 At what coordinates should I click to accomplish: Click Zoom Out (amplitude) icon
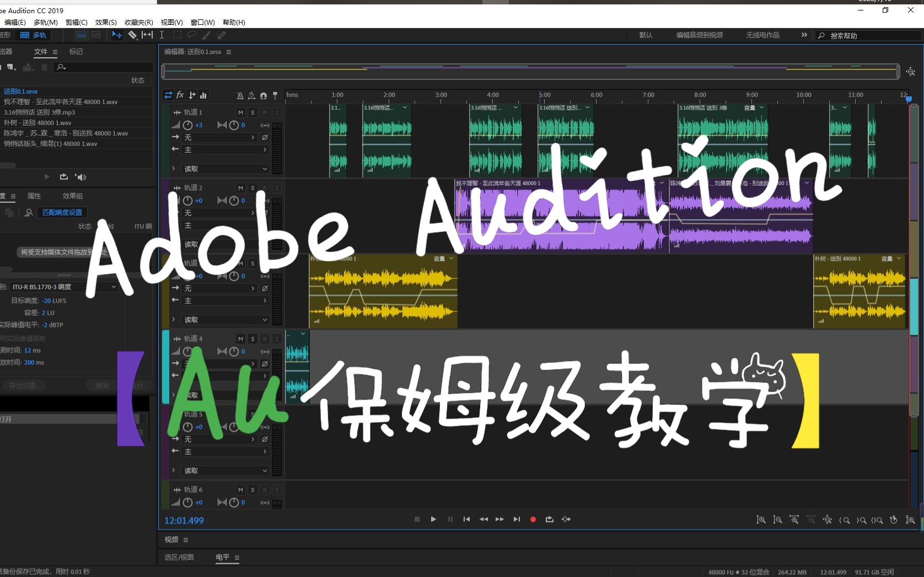pyautogui.click(x=777, y=520)
